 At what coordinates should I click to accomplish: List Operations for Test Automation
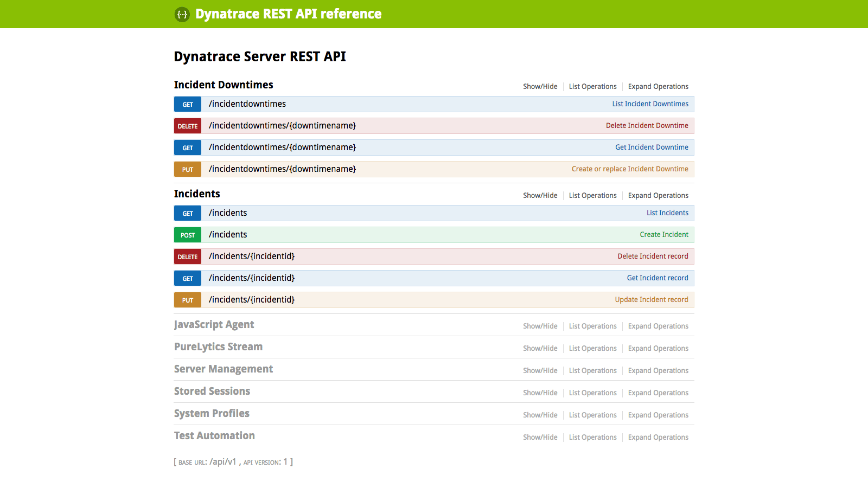pyautogui.click(x=592, y=438)
